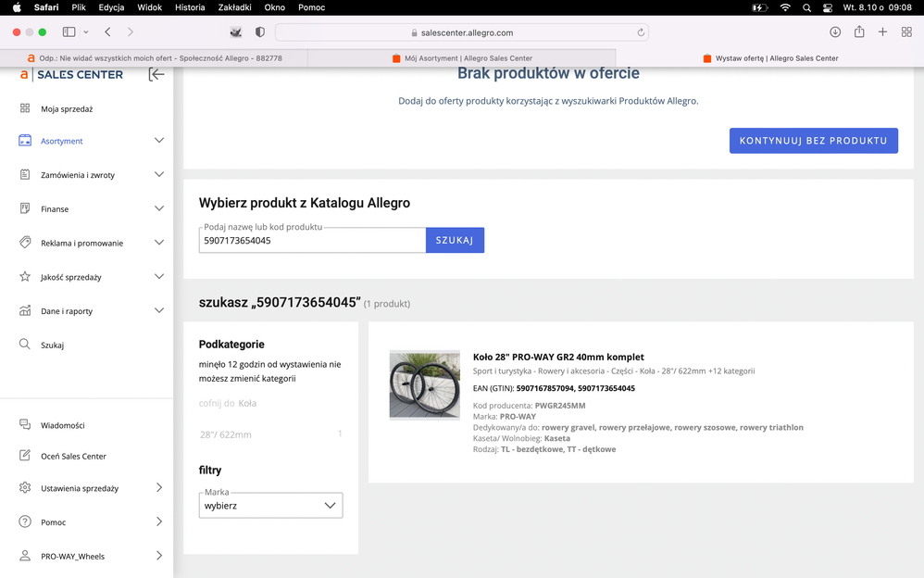This screenshot has width=924, height=578.
Task: Click the Allegro Sales Center logo
Action: pyautogui.click(x=72, y=75)
